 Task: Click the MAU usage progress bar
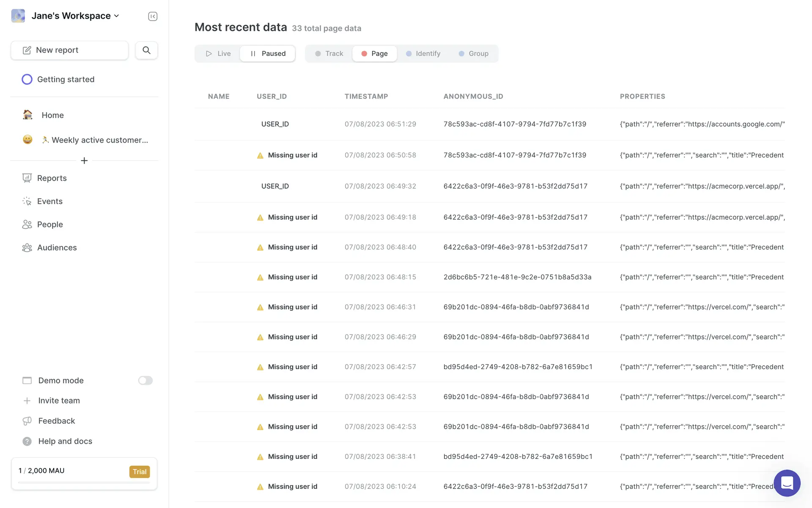[84, 483]
